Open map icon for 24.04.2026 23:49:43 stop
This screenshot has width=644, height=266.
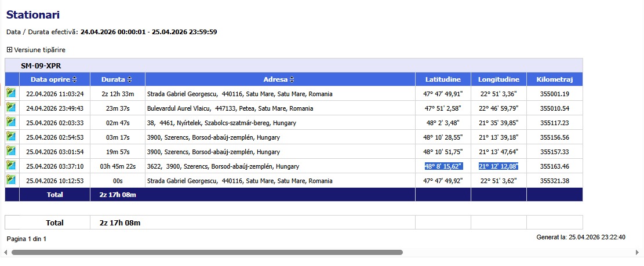click(10, 107)
